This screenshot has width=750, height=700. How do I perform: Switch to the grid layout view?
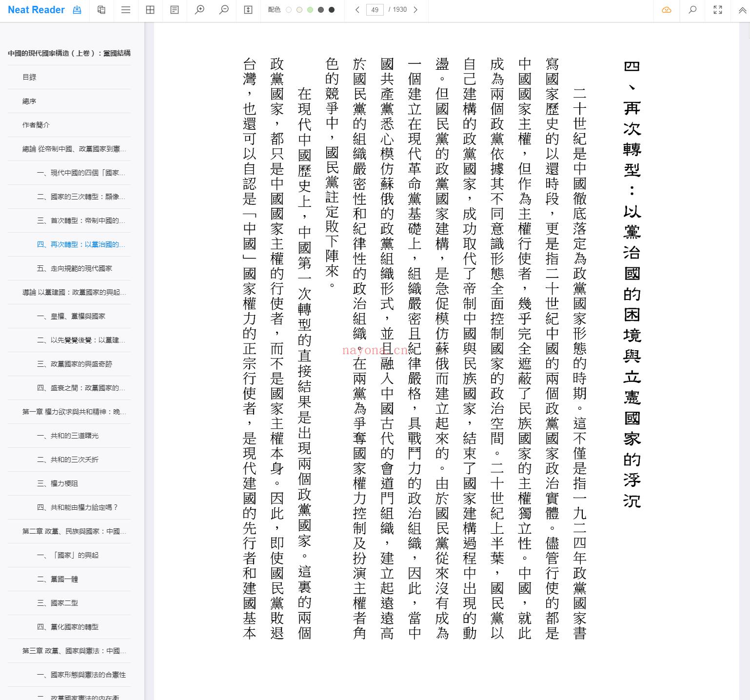pos(150,10)
